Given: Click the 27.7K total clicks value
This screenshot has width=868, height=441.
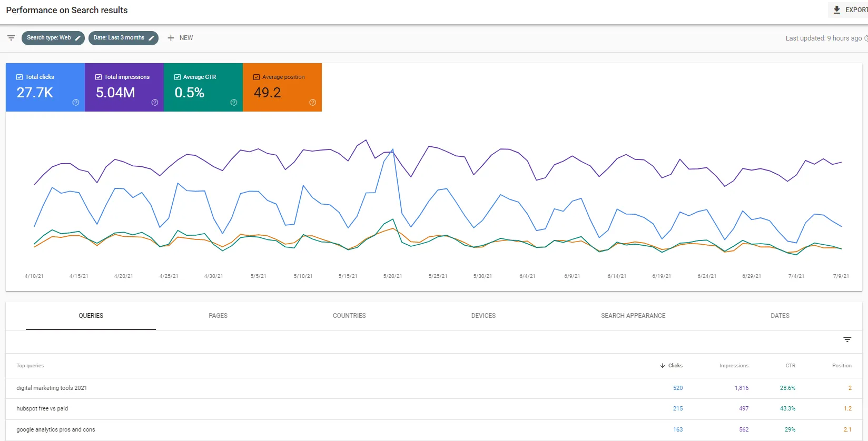Looking at the screenshot, I should point(35,93).
